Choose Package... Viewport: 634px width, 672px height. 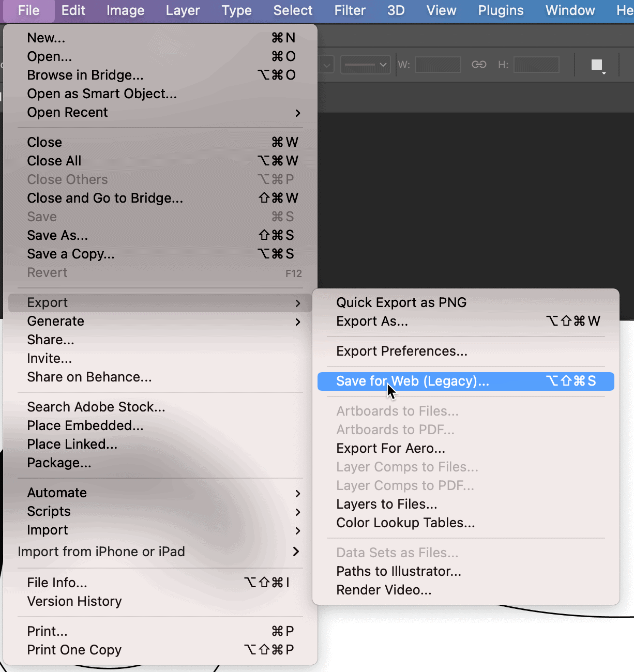[x=160, y=463]
